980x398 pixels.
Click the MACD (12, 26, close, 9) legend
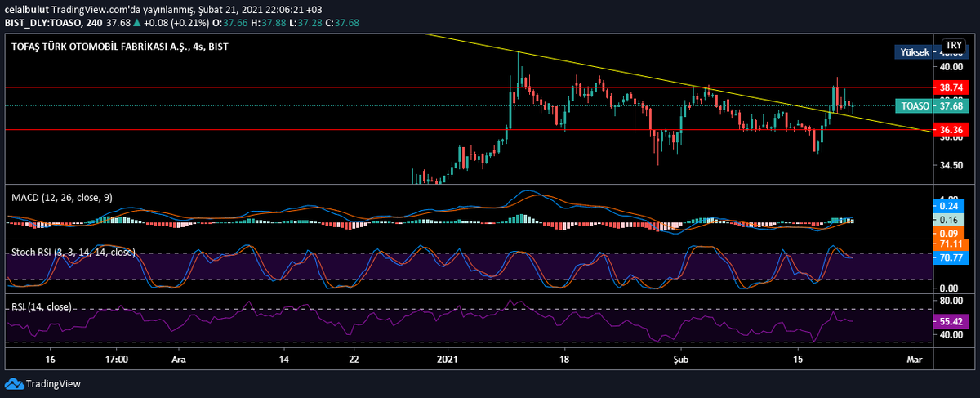click(x=62, y=197)
